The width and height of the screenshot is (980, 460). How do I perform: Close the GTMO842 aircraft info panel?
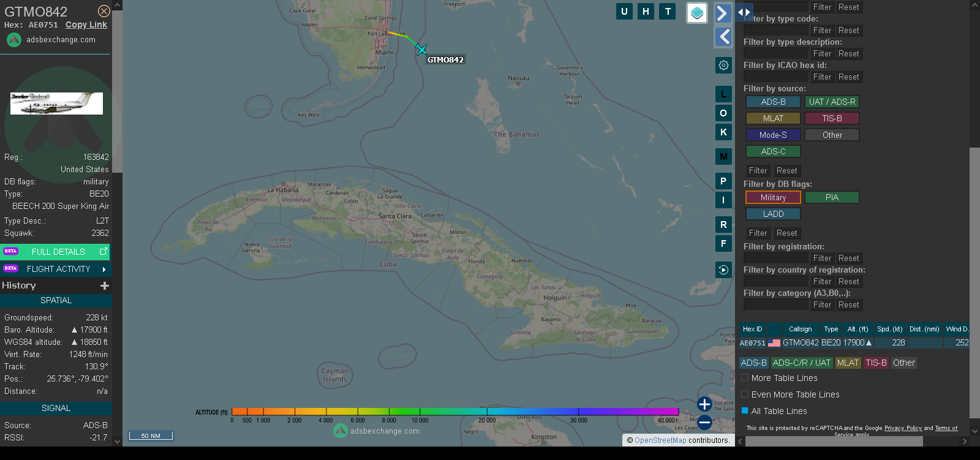coord(104,11)
